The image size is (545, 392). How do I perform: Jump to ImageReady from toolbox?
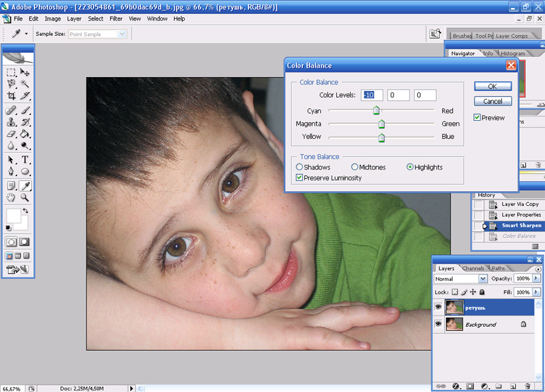[17, 269]
